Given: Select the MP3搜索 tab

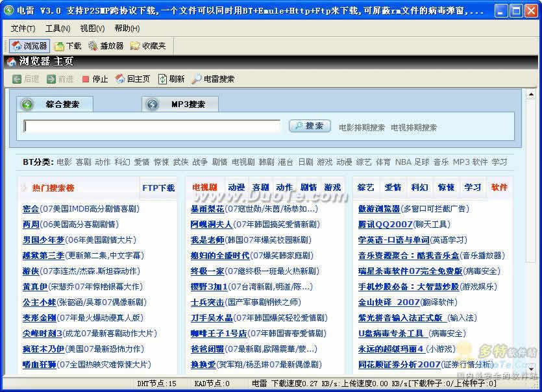Looking at the screenshot, I should [180, 104].
